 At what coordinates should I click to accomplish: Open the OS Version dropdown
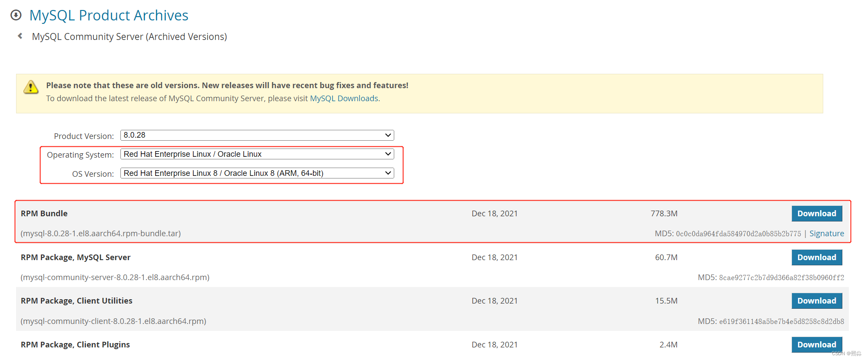click(257, 173)
